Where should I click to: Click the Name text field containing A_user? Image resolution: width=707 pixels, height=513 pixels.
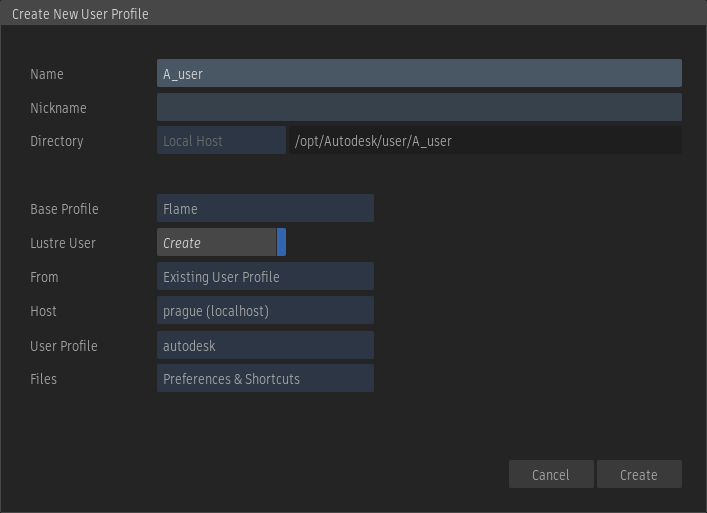click(419, 73)
